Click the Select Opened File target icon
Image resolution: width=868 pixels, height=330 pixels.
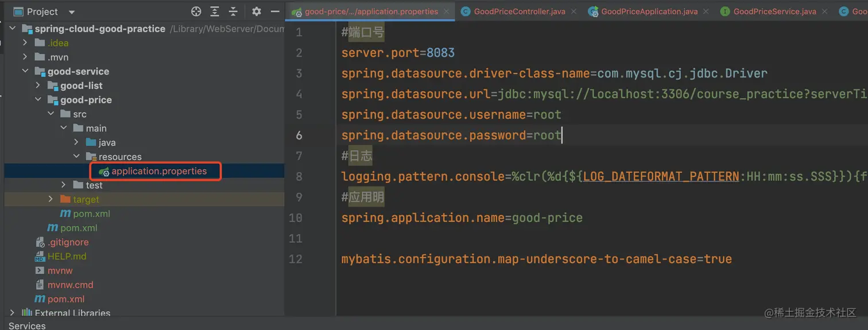tap(196, 11)
